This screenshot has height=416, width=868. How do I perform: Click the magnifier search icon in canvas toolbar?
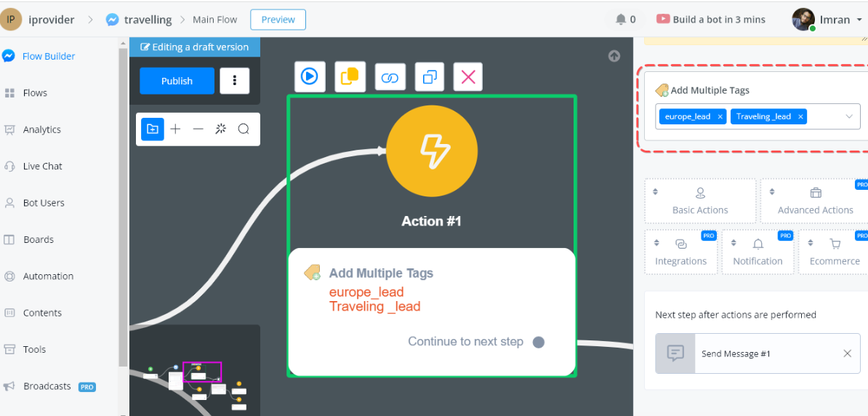[x=244, y=129]
